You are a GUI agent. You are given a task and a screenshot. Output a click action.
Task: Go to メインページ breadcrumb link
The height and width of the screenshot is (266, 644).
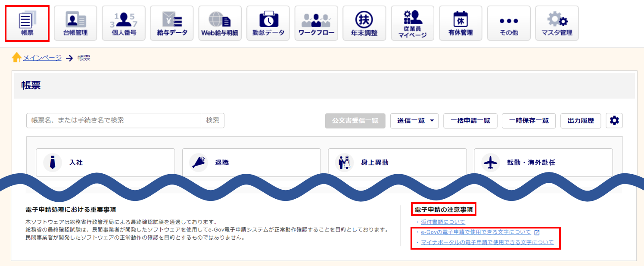[42, 58]
